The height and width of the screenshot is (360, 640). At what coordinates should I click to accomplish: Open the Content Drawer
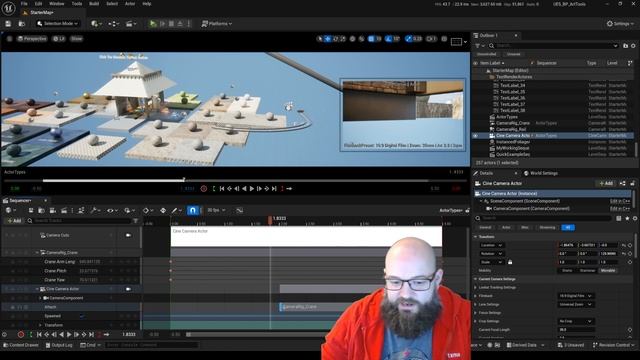[x=20, y=345]
